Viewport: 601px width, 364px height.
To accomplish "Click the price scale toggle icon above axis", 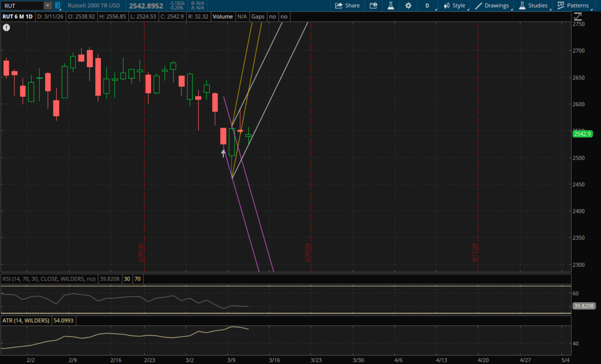I will 578,17.
